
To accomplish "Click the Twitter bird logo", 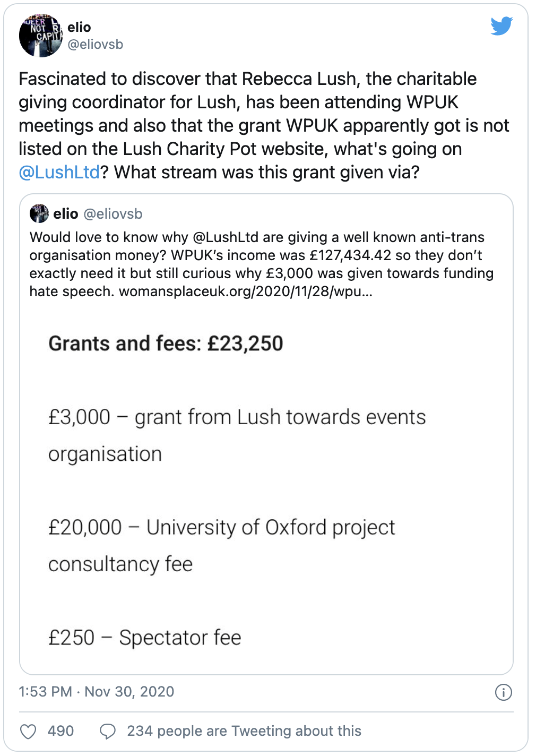I will (x=502, y=26).
